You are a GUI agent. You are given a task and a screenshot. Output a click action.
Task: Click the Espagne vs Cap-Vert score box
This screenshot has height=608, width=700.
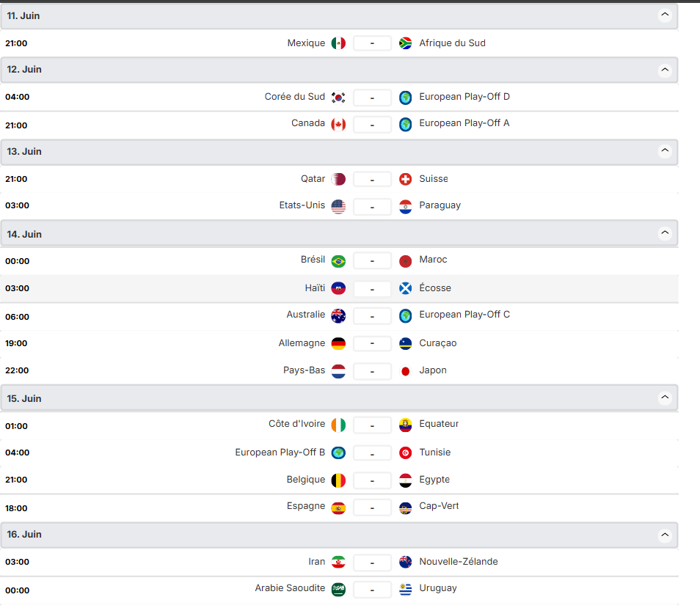coord(372,508)
